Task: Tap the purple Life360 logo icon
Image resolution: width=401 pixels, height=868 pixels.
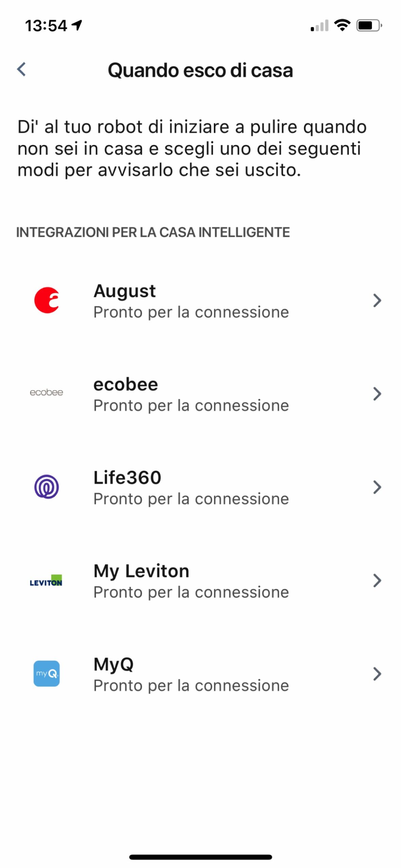Action: (x=46, y=487)
